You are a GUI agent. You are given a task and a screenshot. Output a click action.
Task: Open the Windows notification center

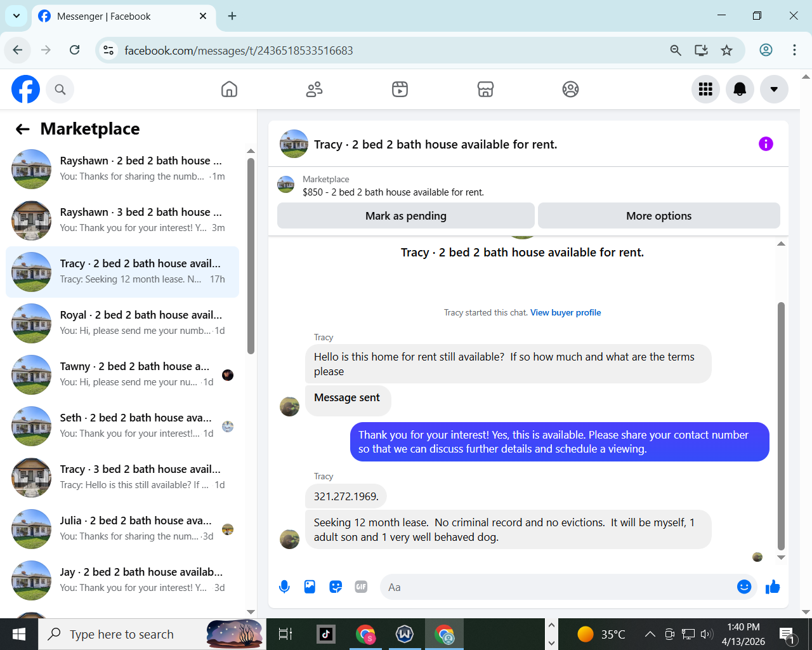point(787,634)
